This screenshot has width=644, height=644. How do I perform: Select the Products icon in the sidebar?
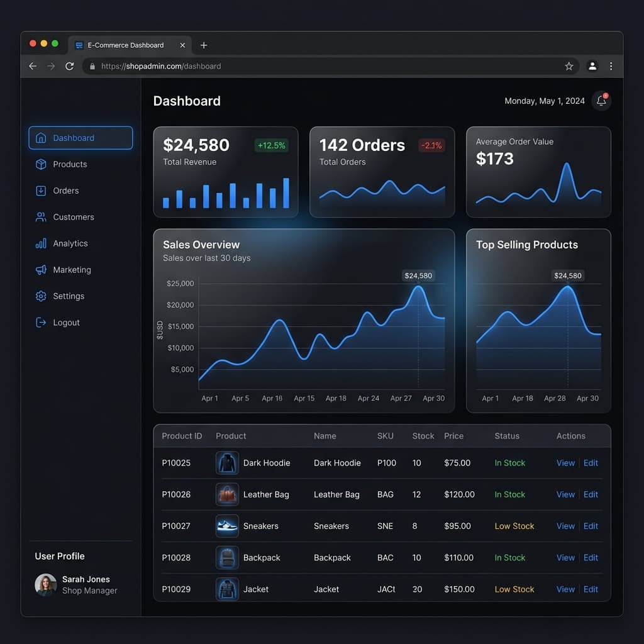tap(42, 164)
